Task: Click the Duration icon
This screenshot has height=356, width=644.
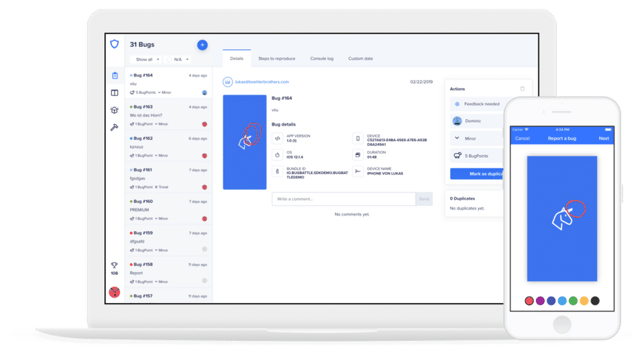Action: click(358, 155)
